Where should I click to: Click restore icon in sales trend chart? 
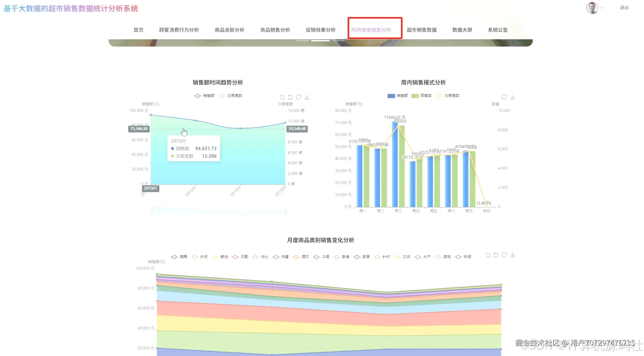299,97
